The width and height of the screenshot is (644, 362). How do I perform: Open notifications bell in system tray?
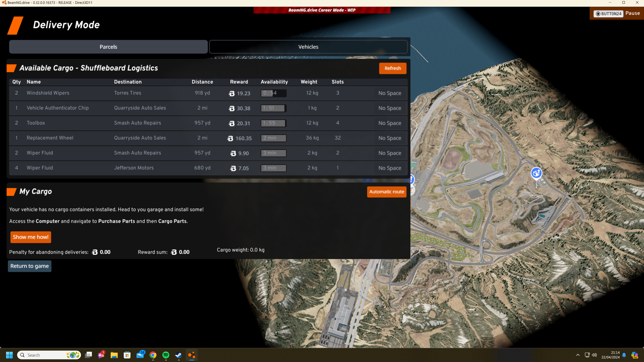click(x=624, y=355)
